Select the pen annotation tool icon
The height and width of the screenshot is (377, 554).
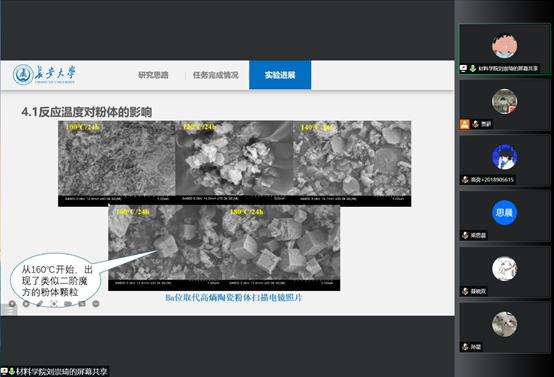click(40, 304)
